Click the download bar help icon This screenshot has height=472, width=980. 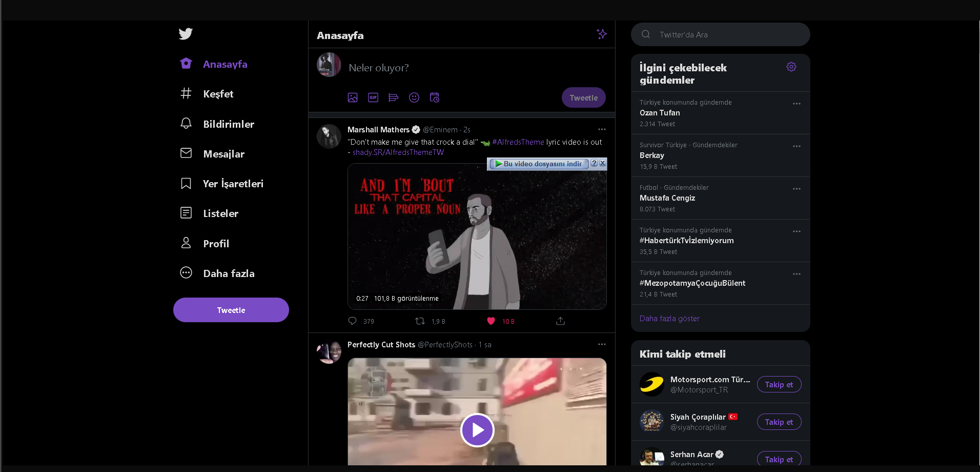point(594,163)
